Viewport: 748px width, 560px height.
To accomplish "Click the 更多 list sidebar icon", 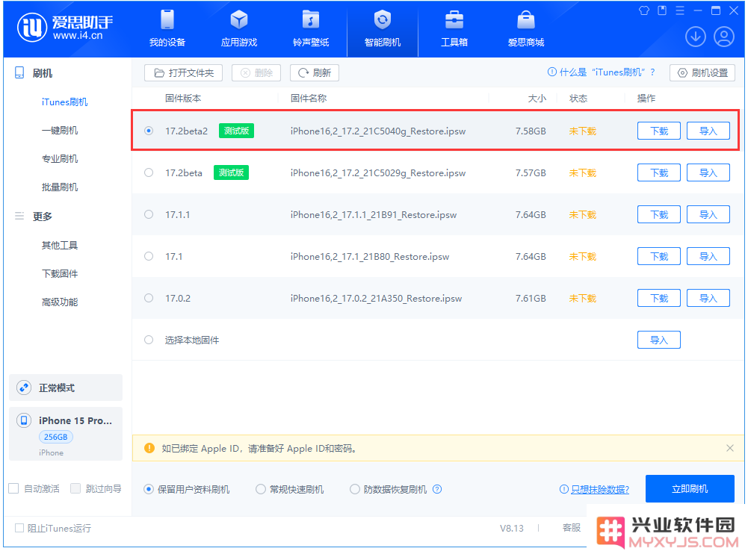I will coord(19,216).
